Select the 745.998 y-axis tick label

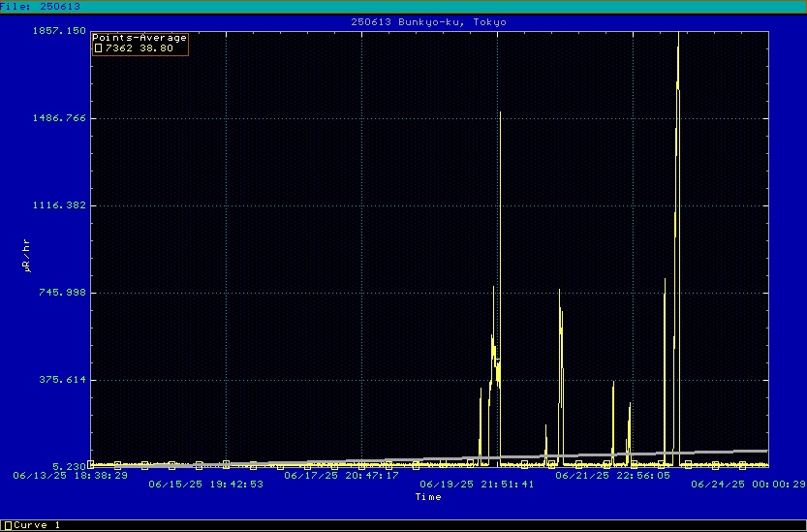click(x=65, y=293)
